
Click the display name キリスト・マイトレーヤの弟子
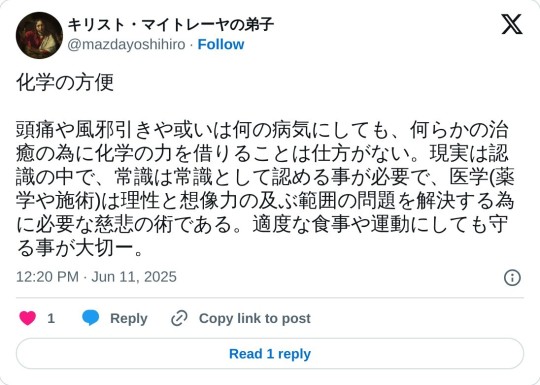[170, 25]
